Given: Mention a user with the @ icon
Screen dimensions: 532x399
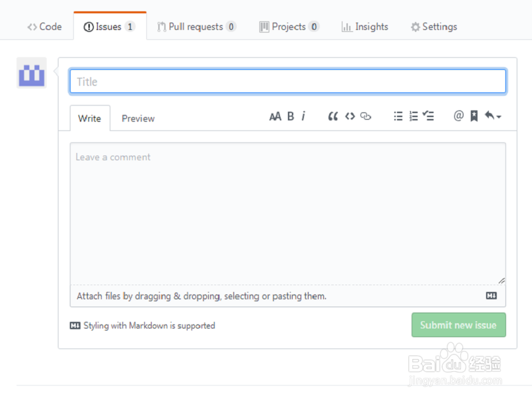Looking at the screenshot, I should 458,116.
